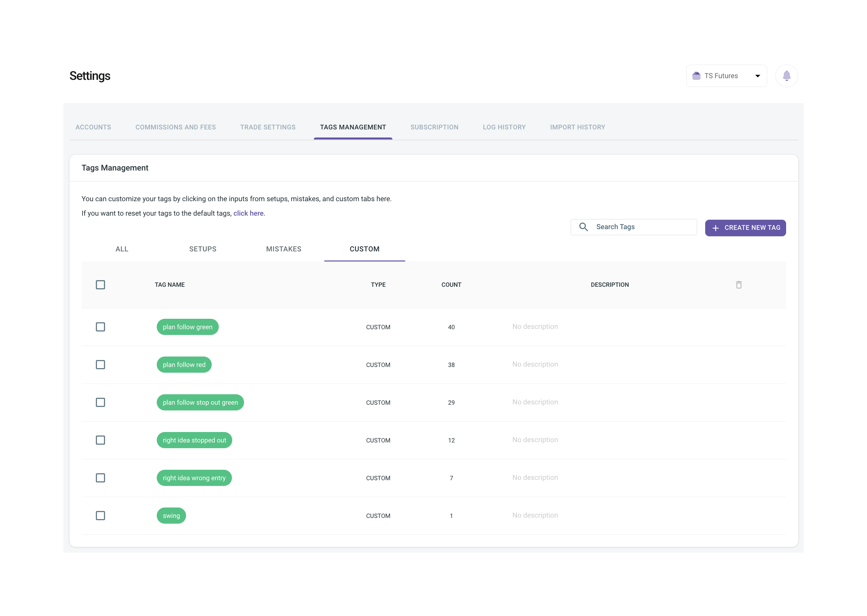View the All tags tab

(x=122, y=249)
